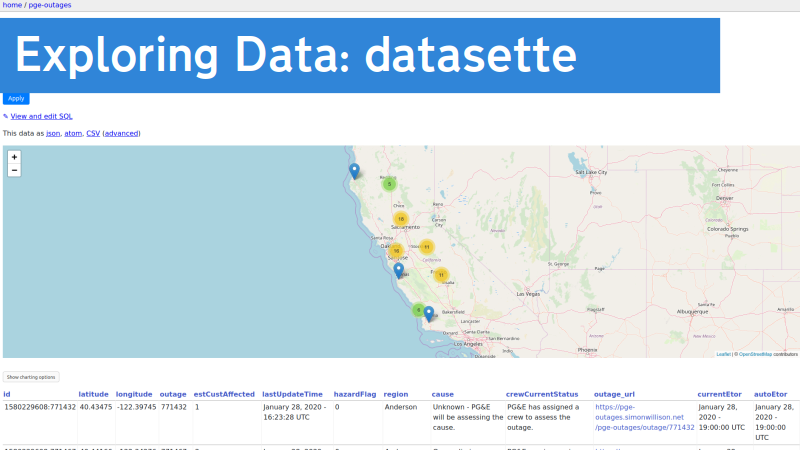Get this data as atom
800x450 pixels.
[73, 133]
